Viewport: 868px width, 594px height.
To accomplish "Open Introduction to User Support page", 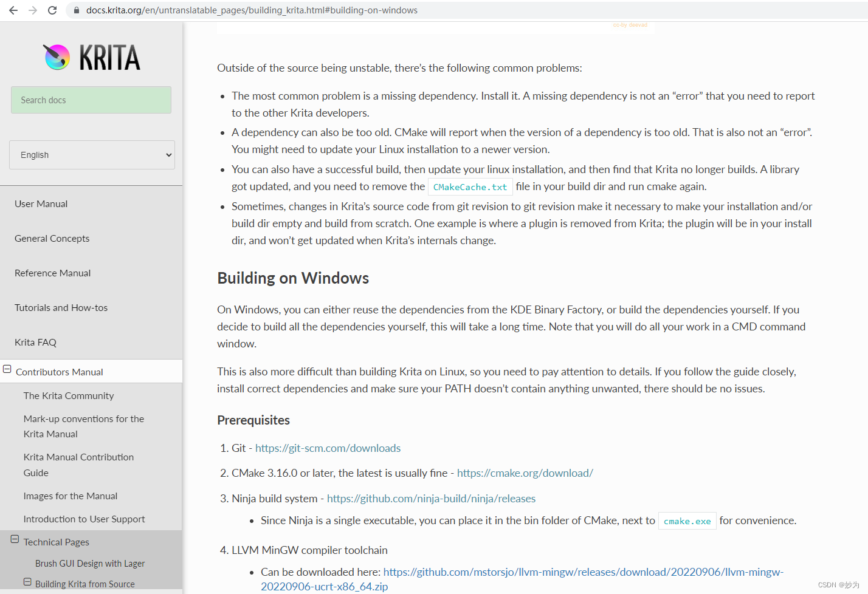I will click(x=84, y=519).
